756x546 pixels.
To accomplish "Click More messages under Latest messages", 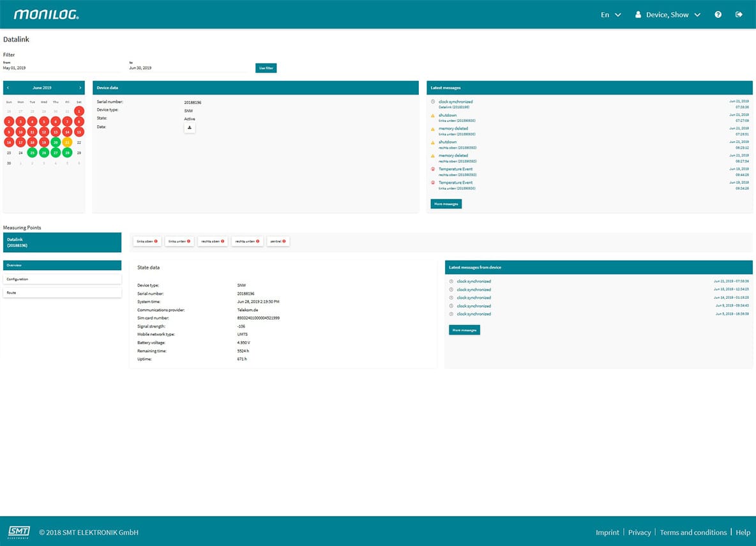I will 446,204.
